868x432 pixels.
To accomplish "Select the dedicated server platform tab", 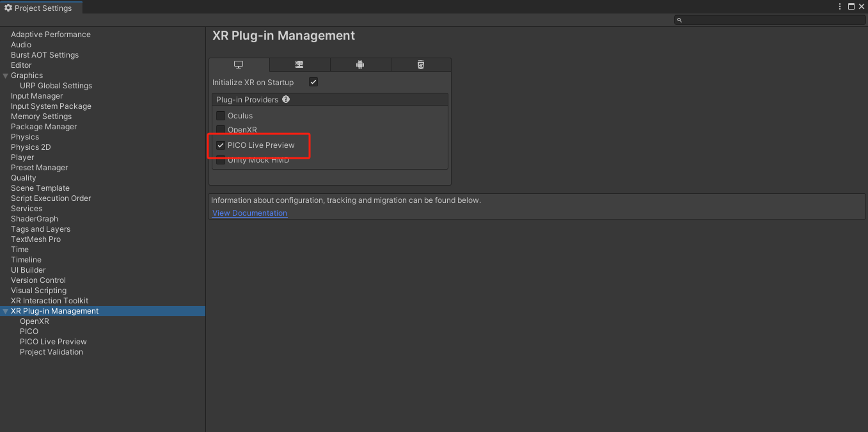I will point(299,65).
